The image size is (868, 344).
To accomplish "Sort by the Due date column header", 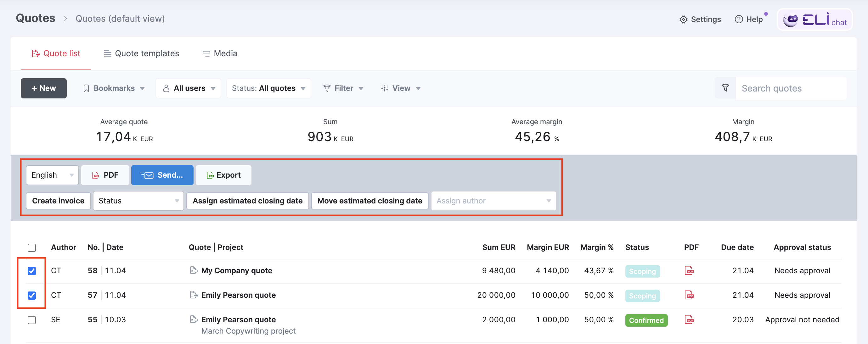I will [737, 247].
